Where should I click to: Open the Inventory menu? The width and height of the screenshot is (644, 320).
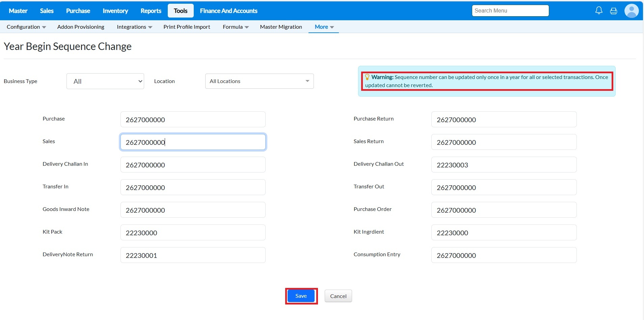point(115,11)
